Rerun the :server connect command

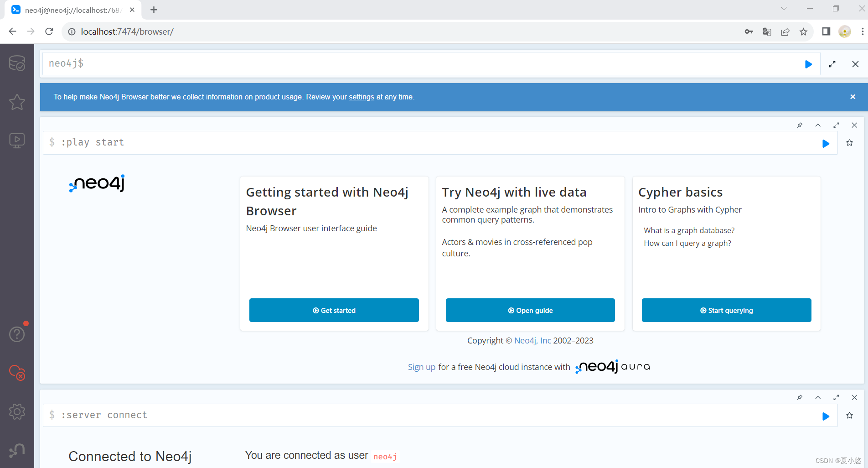pyautogui.click(x=826, y=416)
